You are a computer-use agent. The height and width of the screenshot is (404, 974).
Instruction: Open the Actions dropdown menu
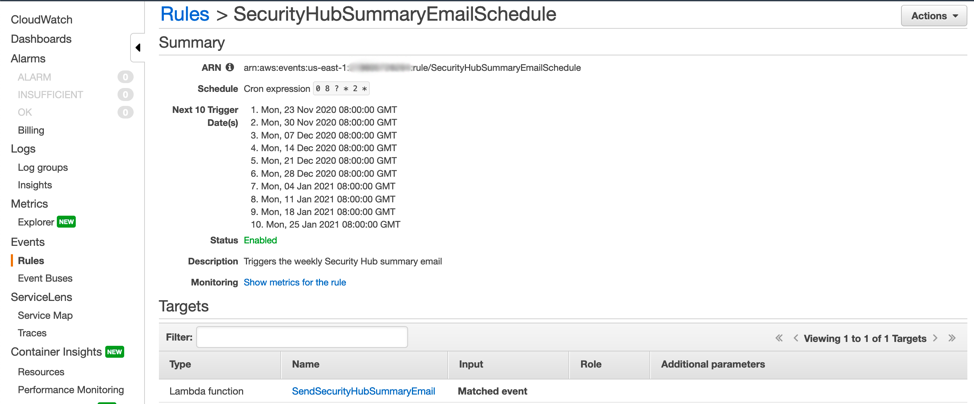pyautogui.click(x=934, y=16)
